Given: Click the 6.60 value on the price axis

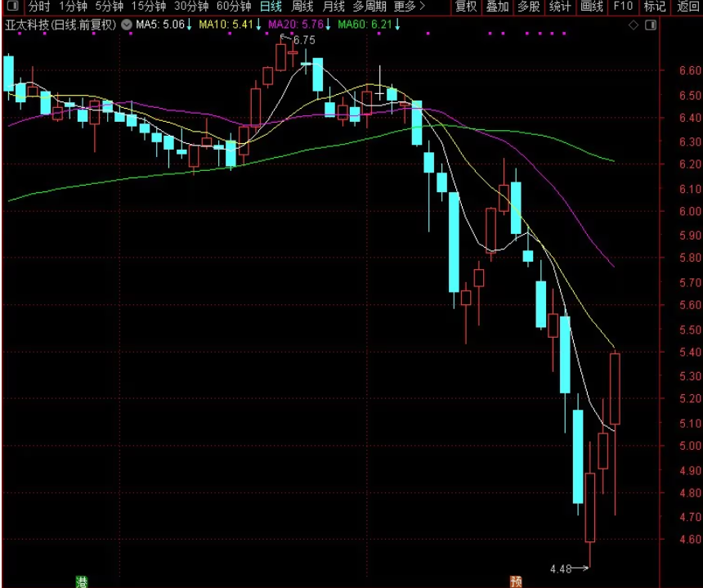Looking at the screenshot, I should click(x=690, y=70).
